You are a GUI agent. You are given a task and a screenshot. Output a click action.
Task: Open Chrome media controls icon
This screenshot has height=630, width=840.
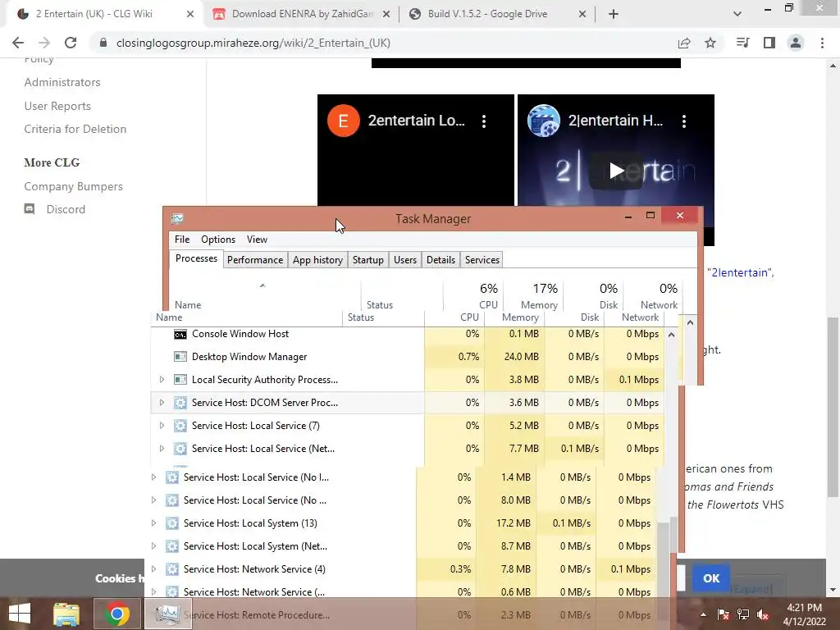pos(742,43)
